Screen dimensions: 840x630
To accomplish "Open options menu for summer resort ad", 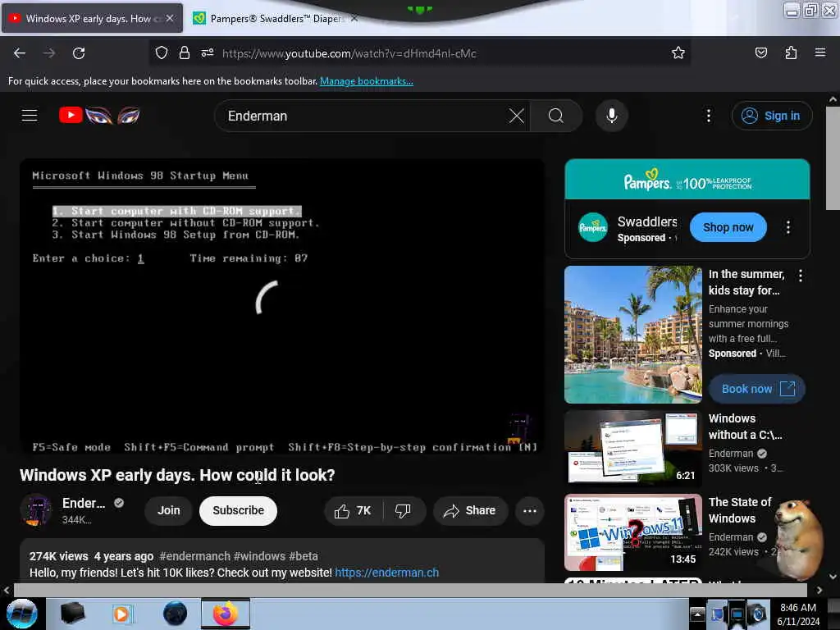I will pyautogui.click(x=801, y=276).
